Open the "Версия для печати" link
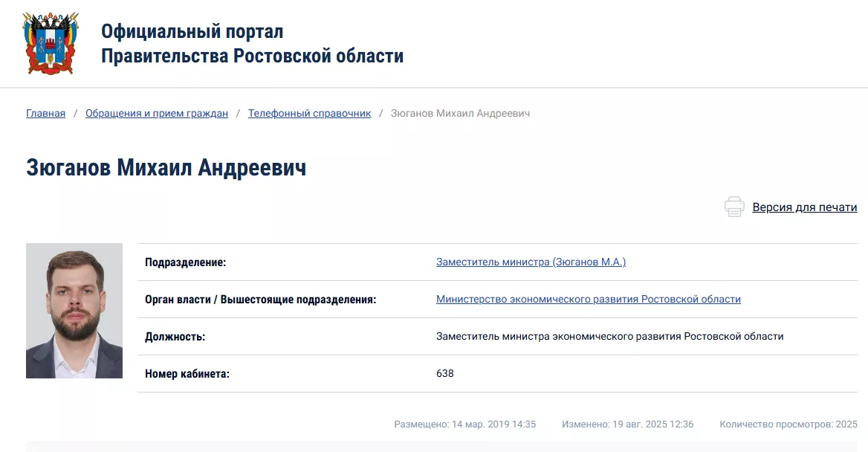This screenshot has height=452, width=868. [804, 207]
